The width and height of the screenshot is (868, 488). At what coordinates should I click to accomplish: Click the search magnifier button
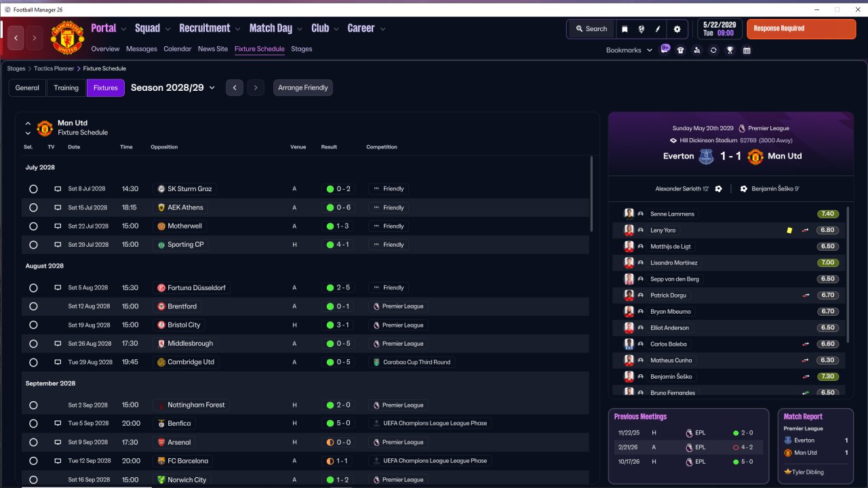tap(591, 29)
